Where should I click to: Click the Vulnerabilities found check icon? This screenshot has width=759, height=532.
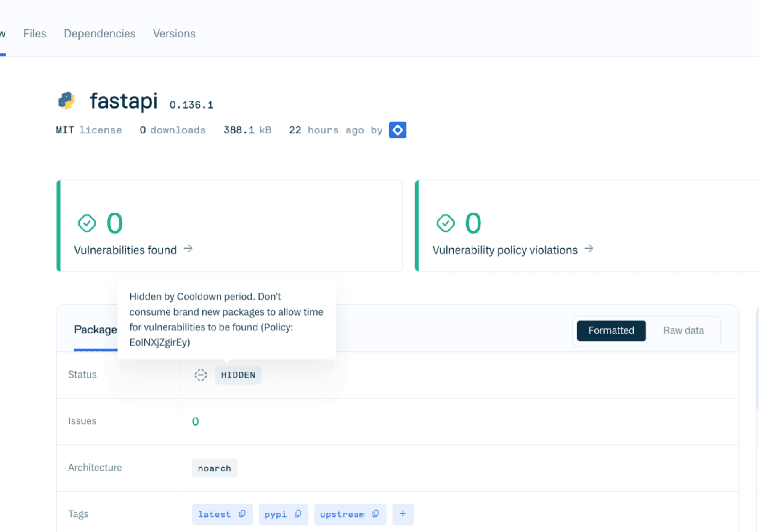click(x=87, y=223)
